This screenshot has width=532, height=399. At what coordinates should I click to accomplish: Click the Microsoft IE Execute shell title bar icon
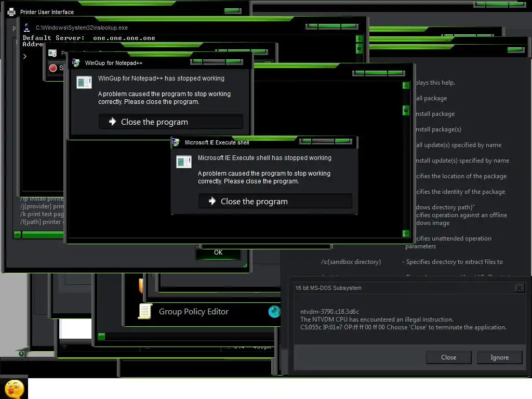tap(176, 142)
